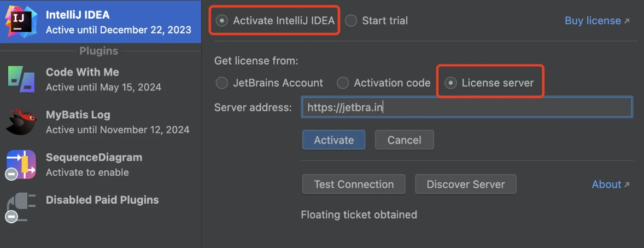Screen dimensions: 644x248
Task: Select the Activate IntelliJ IDEA radio button
Action: 222,21
